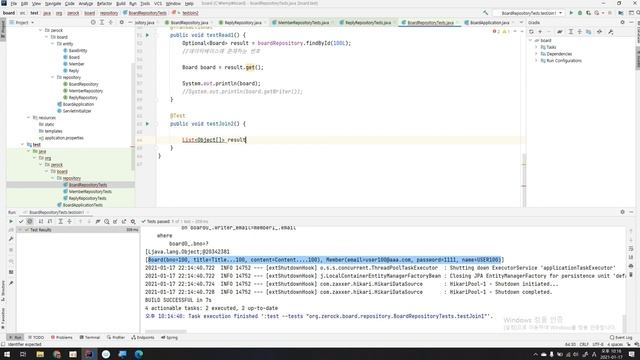640x360 pixels.
Task: Open the Project view dropdown
Action: point(22,22)
